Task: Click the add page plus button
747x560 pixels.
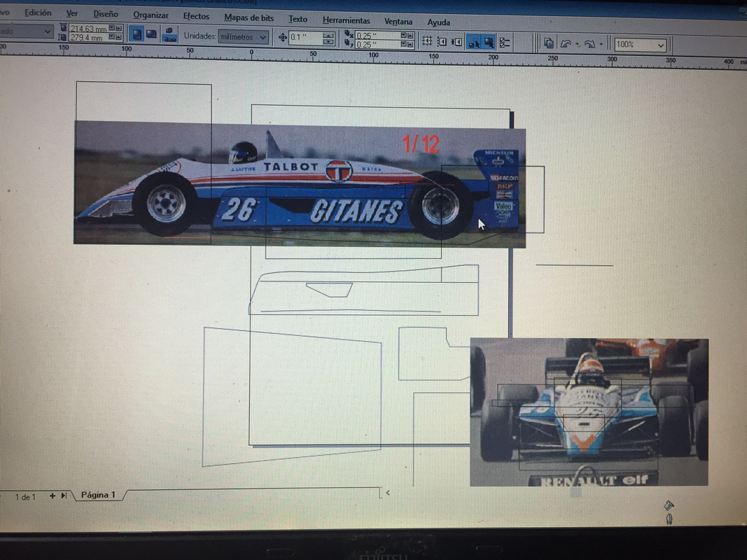Action: (52, 496)
